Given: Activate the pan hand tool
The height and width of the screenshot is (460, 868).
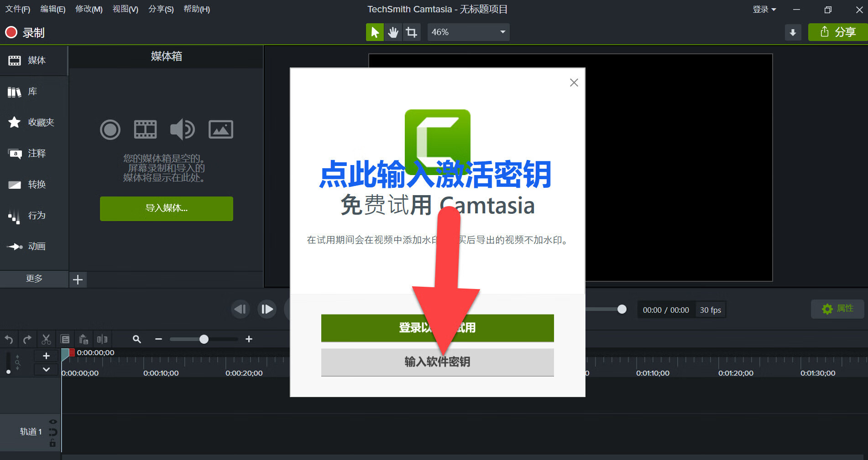Looking at the screenshot, I should click(x=393, y=32).
